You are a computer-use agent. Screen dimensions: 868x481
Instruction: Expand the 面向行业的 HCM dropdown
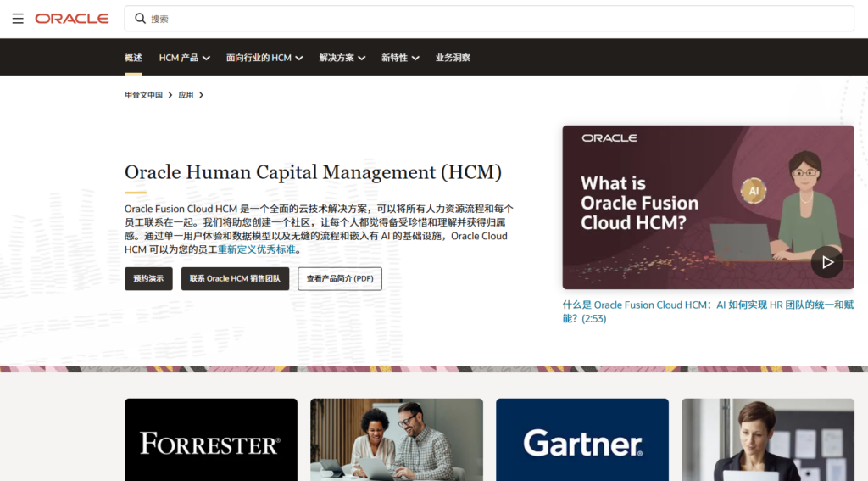(x=264, y=58)
